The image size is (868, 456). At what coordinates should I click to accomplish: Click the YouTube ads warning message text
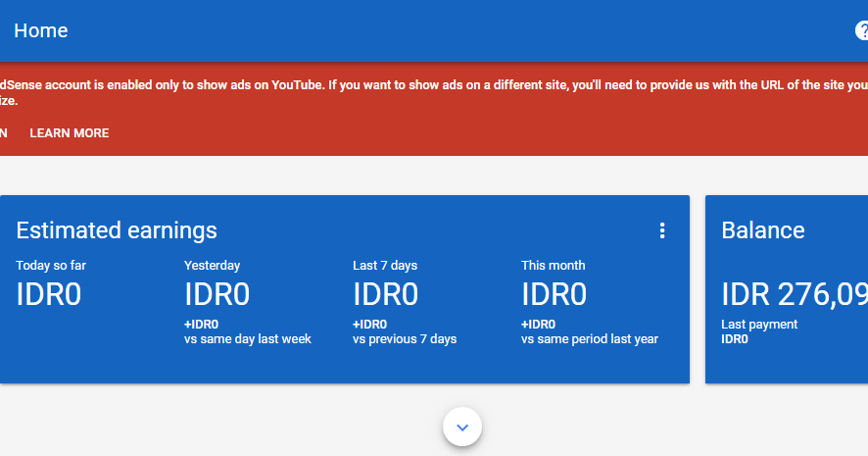[434, 92]
